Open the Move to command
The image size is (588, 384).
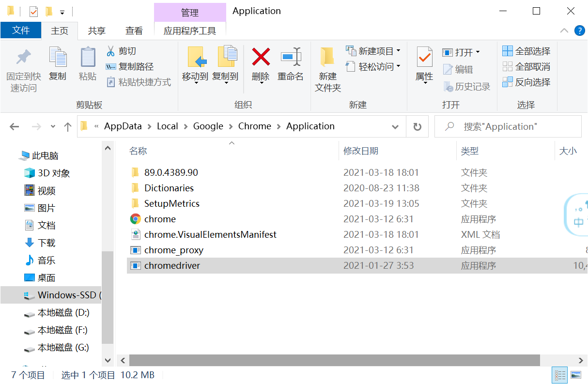point(195,65)
